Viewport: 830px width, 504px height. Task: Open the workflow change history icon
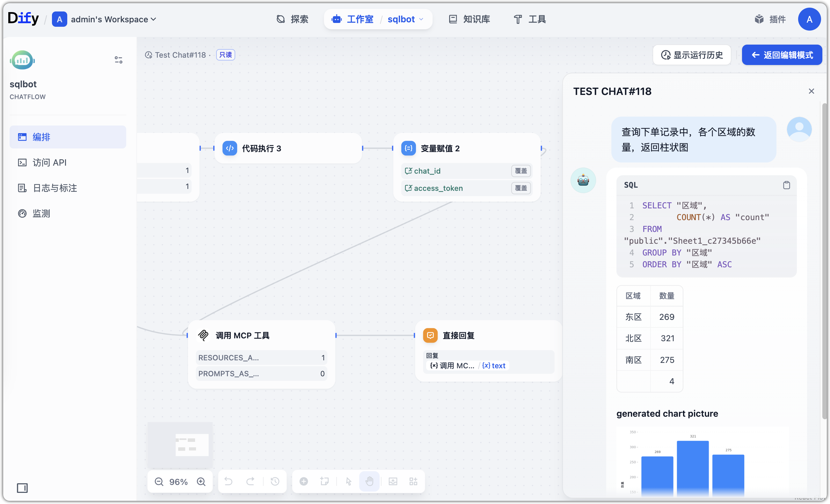[275, 482]
